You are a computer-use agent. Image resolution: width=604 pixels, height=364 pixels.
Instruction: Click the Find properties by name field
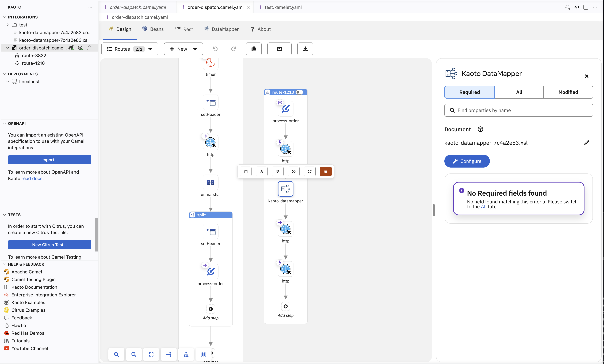click(x=518, y=110)
